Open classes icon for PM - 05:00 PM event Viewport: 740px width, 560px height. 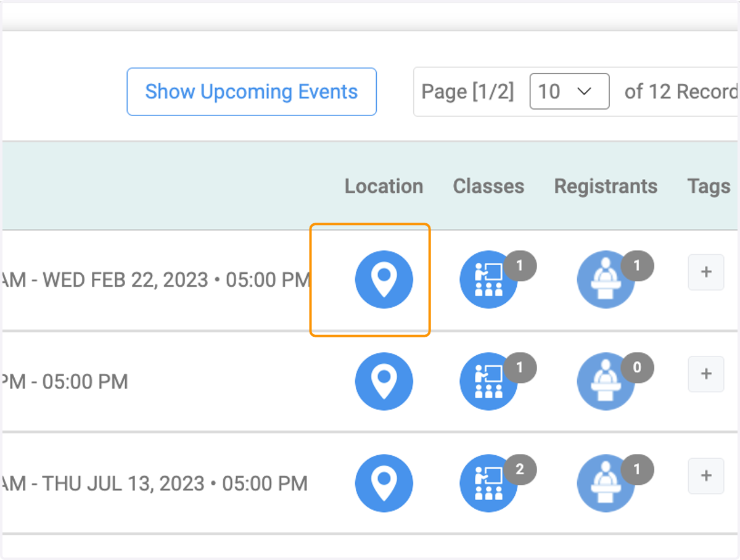(x=489, y=381)
